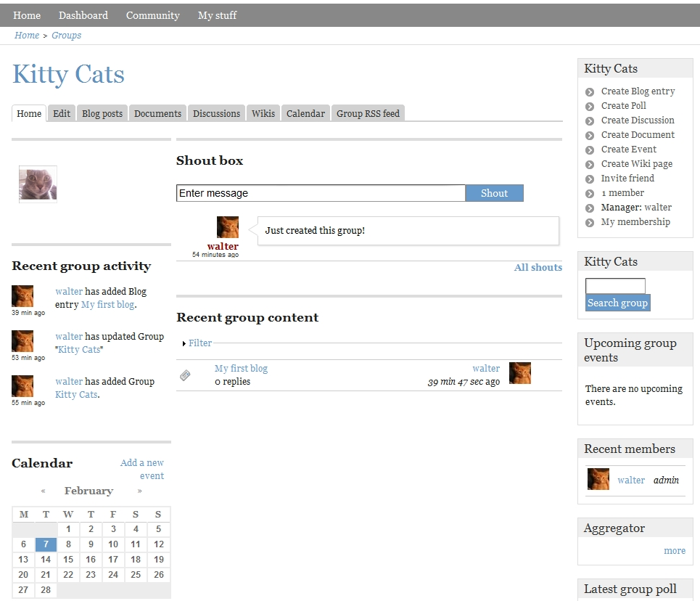Click the Shout button
The width and height of the screenshot is (700, 601).
494,193
